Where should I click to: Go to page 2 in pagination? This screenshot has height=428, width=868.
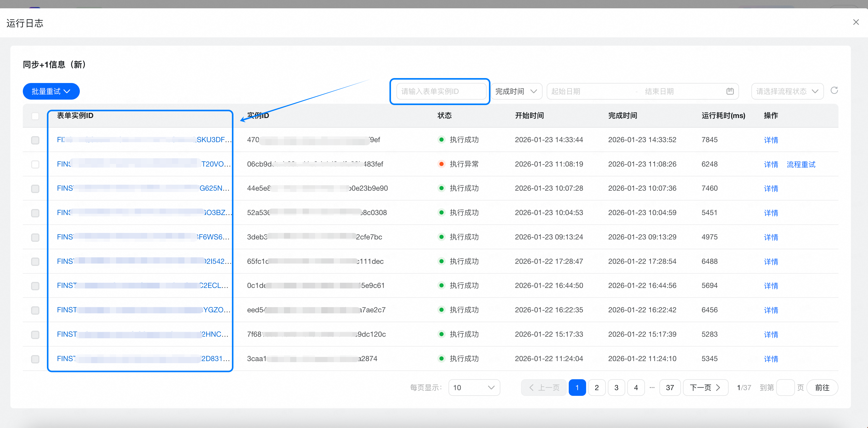[x=596, y=388]
